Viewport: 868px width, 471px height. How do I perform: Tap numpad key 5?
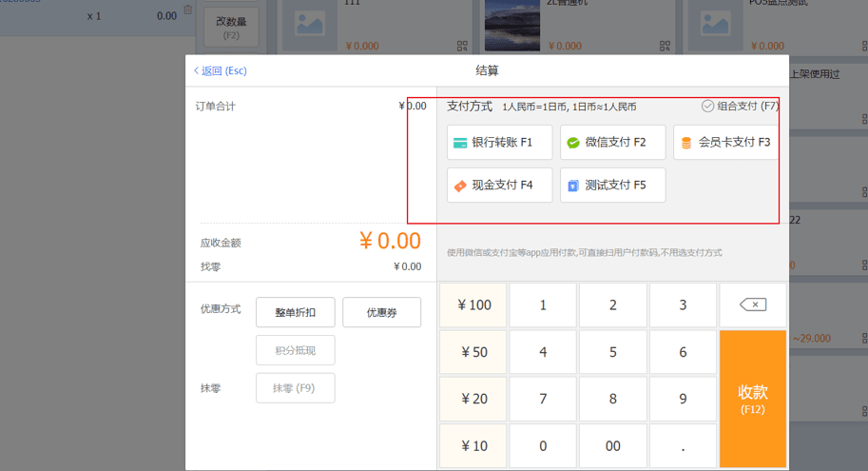pos(613,352)
